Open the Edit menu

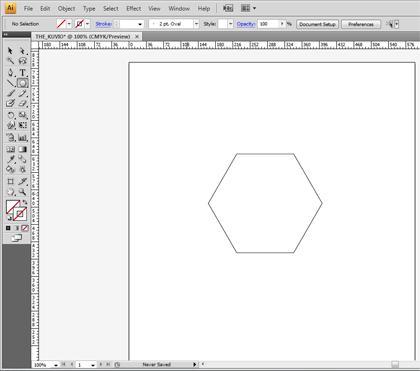[x=45, y=8]
